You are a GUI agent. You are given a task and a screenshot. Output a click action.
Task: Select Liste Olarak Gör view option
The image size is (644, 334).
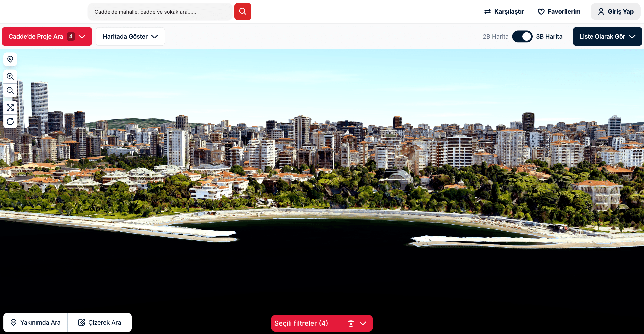tap(607, 36)
